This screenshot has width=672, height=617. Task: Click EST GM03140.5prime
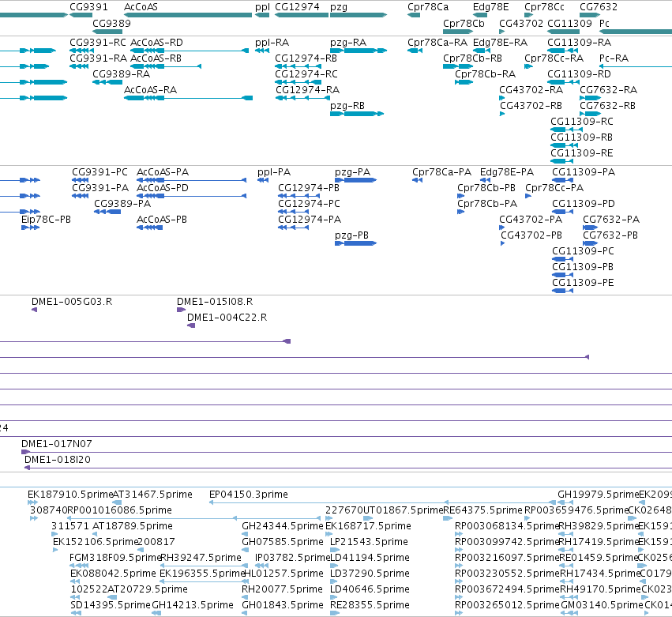569,613
